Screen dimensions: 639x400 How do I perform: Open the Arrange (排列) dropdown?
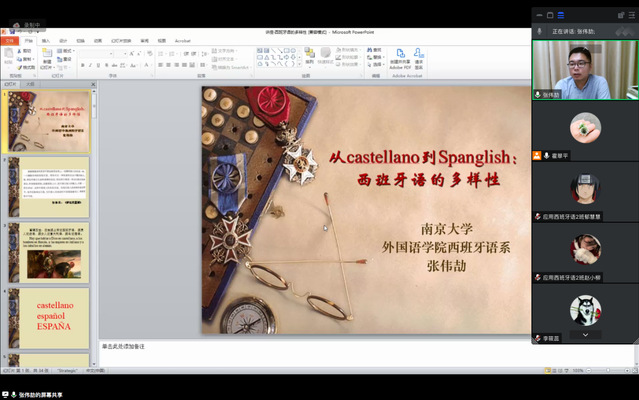309,56
